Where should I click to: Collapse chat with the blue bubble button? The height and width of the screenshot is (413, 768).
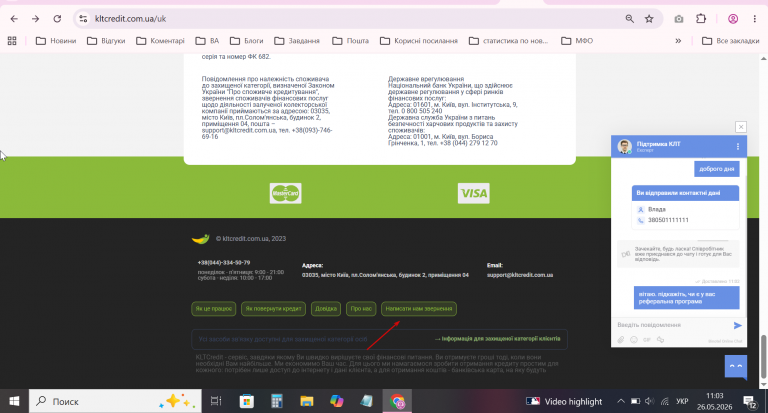click(736, 367)
